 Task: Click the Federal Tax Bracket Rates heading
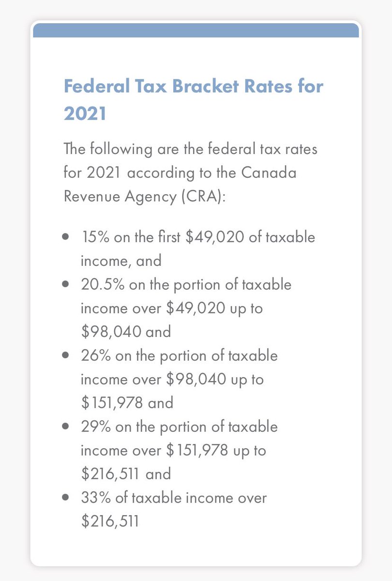193,87
